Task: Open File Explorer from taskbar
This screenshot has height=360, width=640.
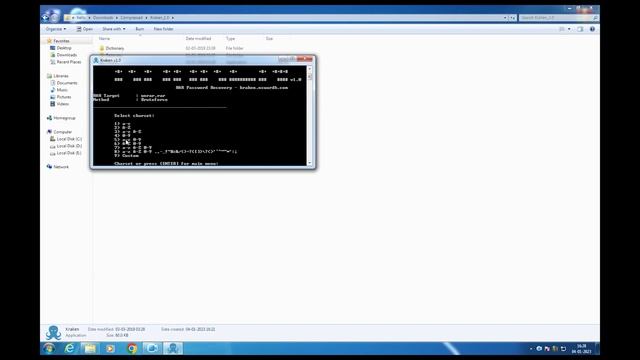Action: 90,349
